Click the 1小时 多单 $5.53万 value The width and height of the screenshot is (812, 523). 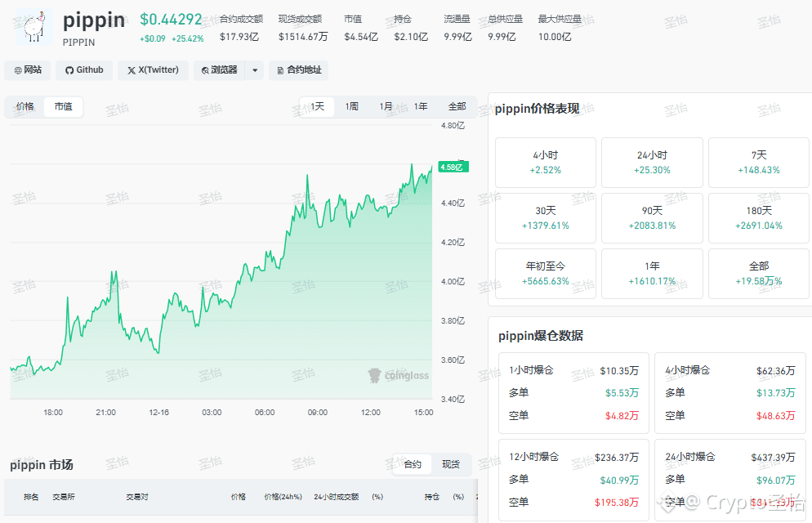click(622, 393)
